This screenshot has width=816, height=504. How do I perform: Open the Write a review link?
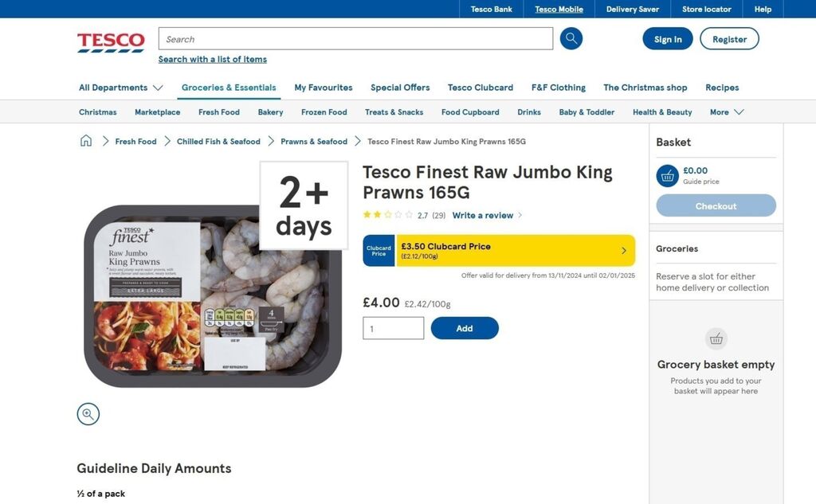pyautogui.click(x=483, y=215)
